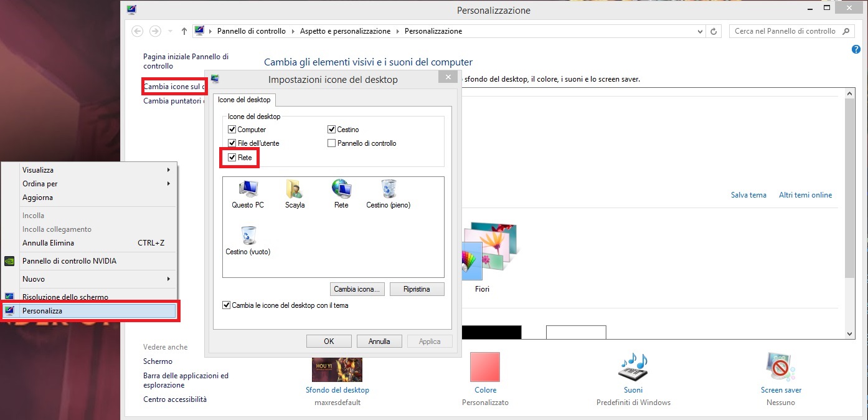Open the Altri temi online link

click(805, 195)
